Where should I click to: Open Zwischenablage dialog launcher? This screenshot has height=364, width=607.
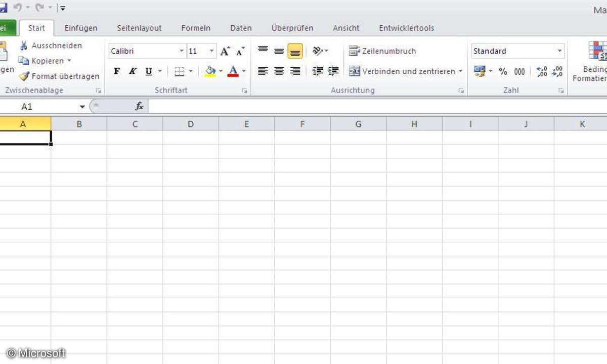99,91
